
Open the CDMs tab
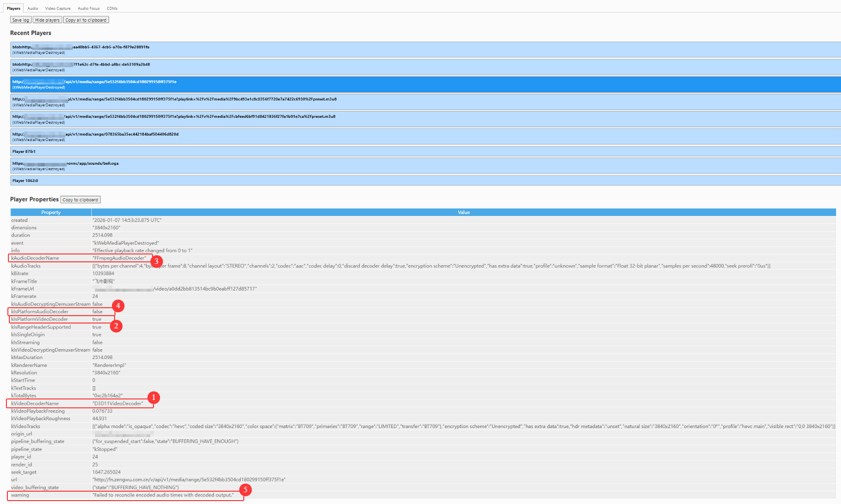point(112,8)
